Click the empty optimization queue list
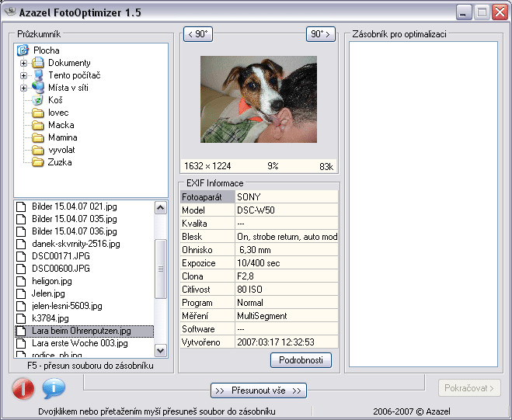The height and width of the screenshot is (420, 512). click(423, 204)
